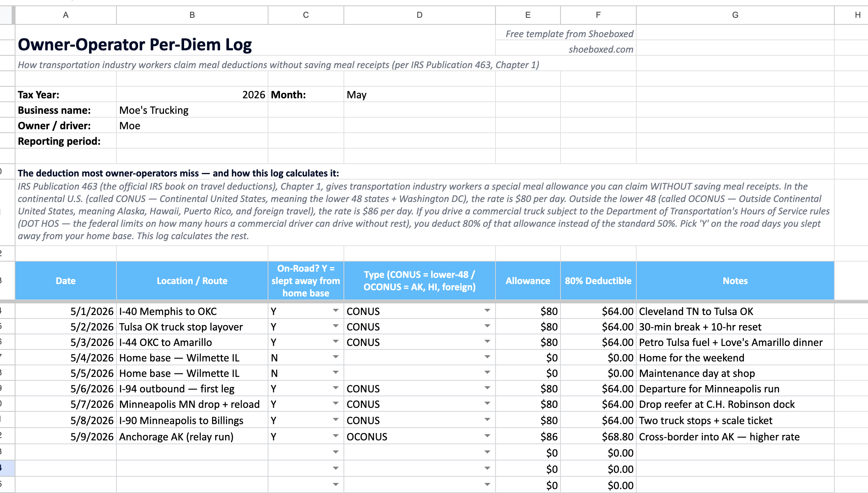Select the Owner / driver value Moe
The image size is (868, 493).
192,125
